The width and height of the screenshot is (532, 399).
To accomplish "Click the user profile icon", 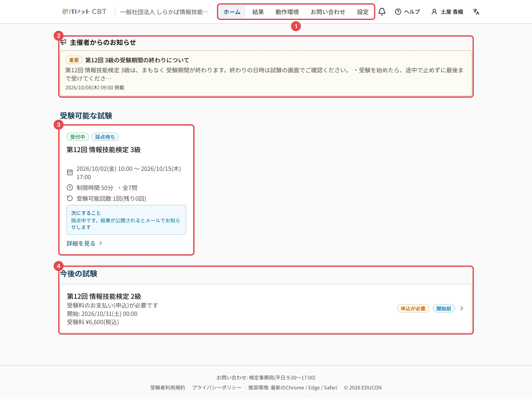I will pyautogui.click(x=434, y=12).
